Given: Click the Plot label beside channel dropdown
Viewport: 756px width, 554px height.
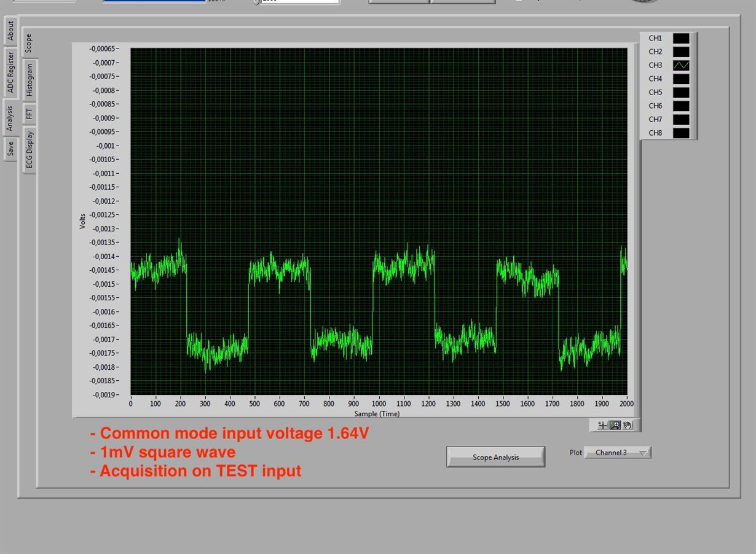Looking at the screenshot, I should [x=575, y=453].
